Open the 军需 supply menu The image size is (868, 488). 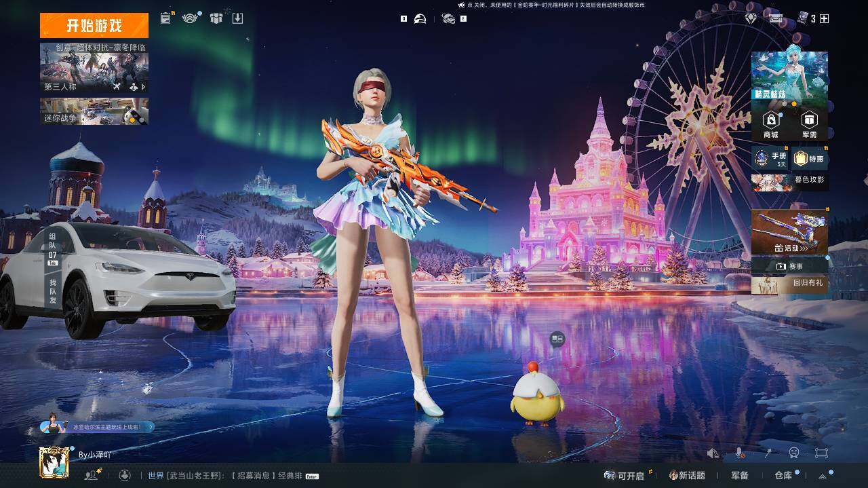click(x=809, y=125)
